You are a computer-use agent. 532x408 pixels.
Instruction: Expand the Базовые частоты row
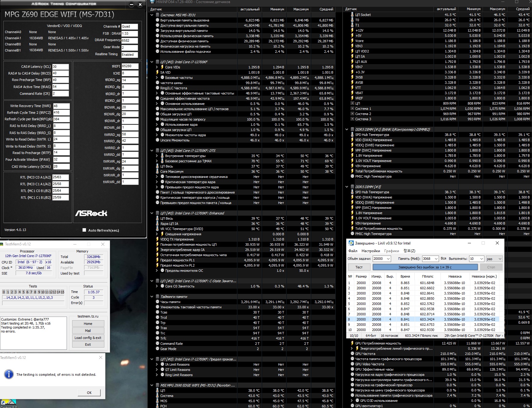(x=157, y=78)
